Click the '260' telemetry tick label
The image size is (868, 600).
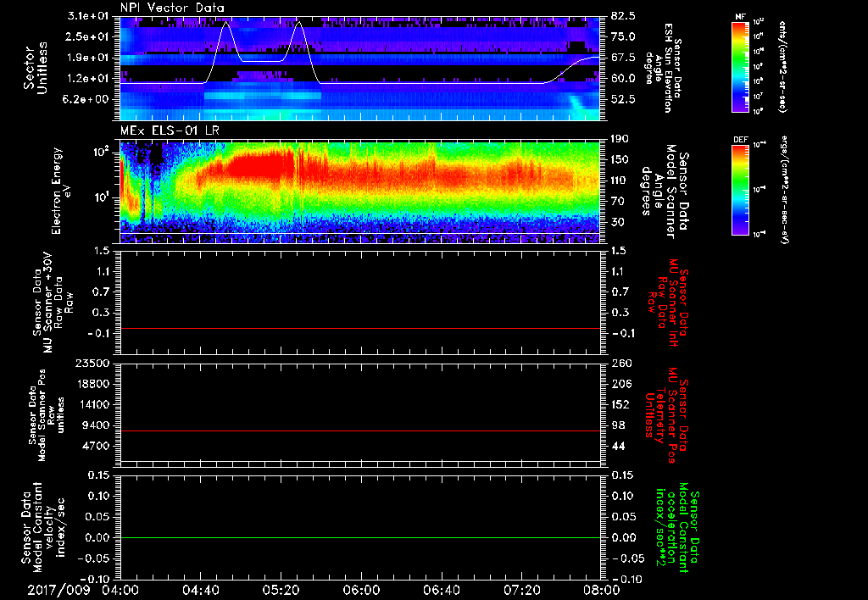coord(620,364)
